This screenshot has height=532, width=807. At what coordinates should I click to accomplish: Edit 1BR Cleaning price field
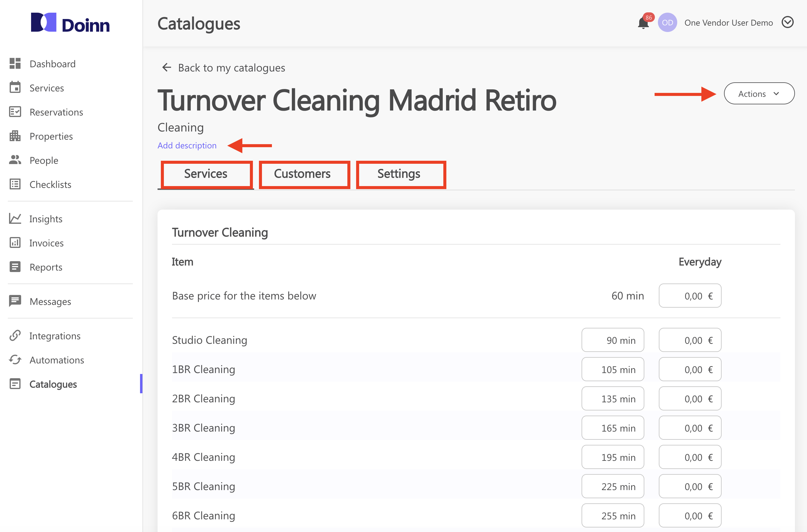pos(690,369)
